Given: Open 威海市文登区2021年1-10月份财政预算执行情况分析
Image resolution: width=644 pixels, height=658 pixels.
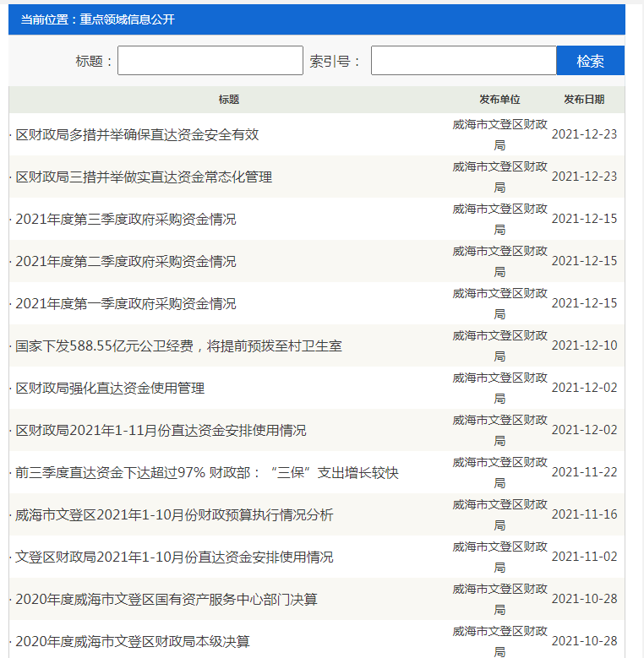Looking at the screenshot, I should 174,515.
